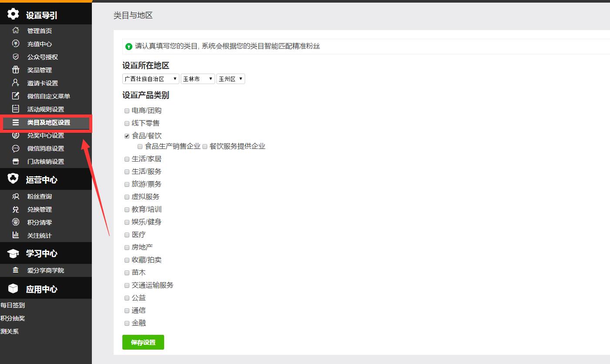Viewport: 610px width, 364px height.
Task: Open the province dropdown showing 广西壮族自治区
Action: click(x=151, y=79)
